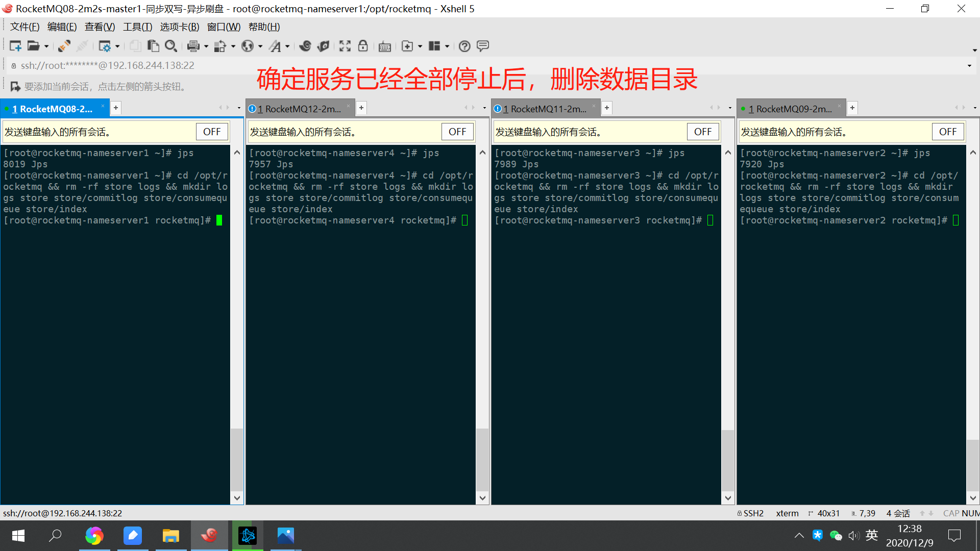
Task: Add new tab beside RocketMQ08 tab
Action: pos(116,108)
